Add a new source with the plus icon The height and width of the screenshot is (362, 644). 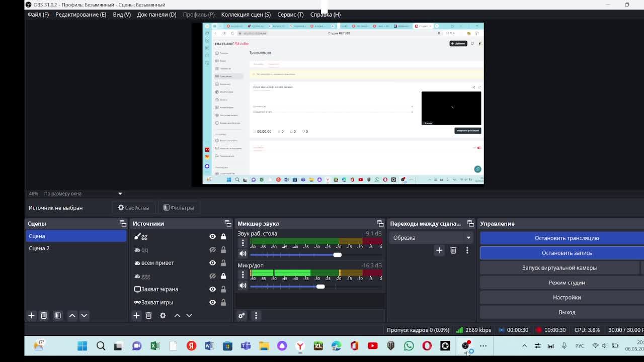tap(136, 315)
